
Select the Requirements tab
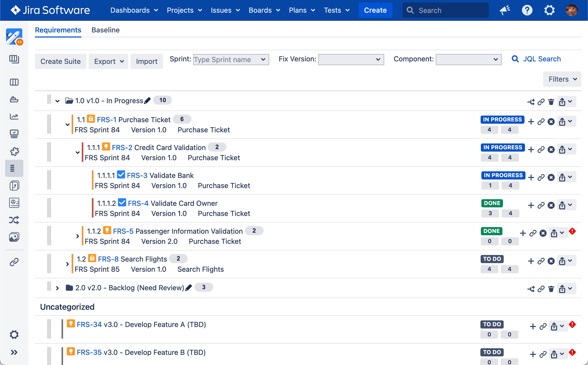click(x=58, y=30)
